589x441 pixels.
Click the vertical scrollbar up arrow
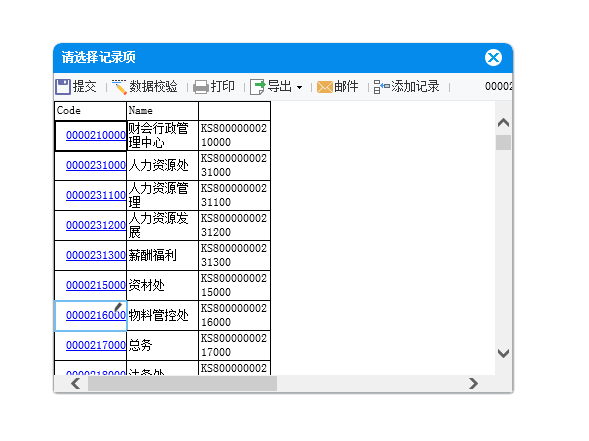click(x=503, y=122)
